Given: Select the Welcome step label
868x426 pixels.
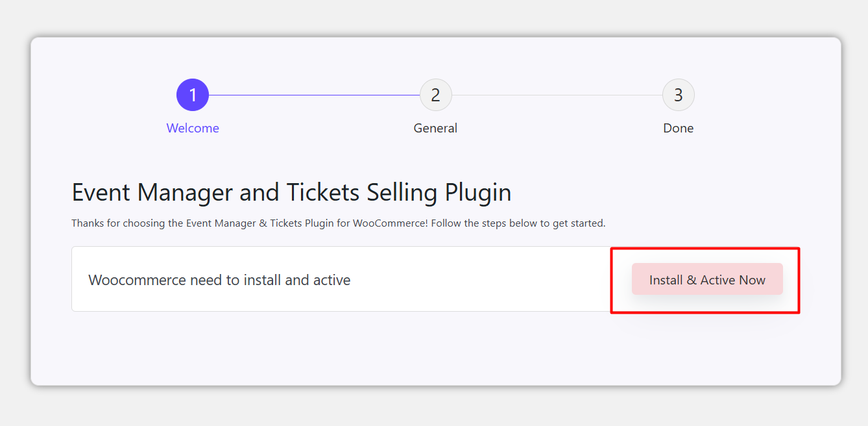Looking at the screenshot, I should coord(193,128).
